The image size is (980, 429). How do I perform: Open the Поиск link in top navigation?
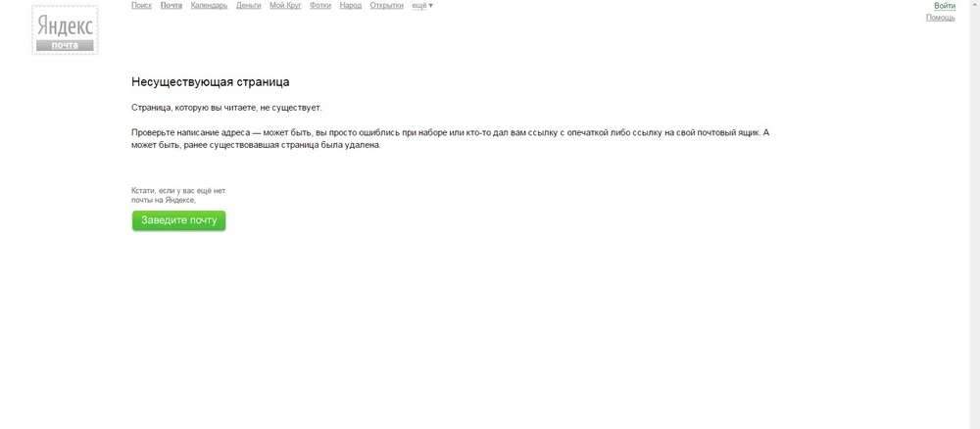point(141,5)
